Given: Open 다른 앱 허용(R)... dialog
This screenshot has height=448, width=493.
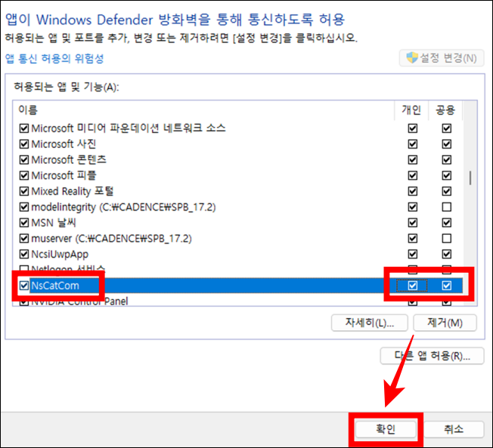Looking at the screenshot, I should coord(432,356).
